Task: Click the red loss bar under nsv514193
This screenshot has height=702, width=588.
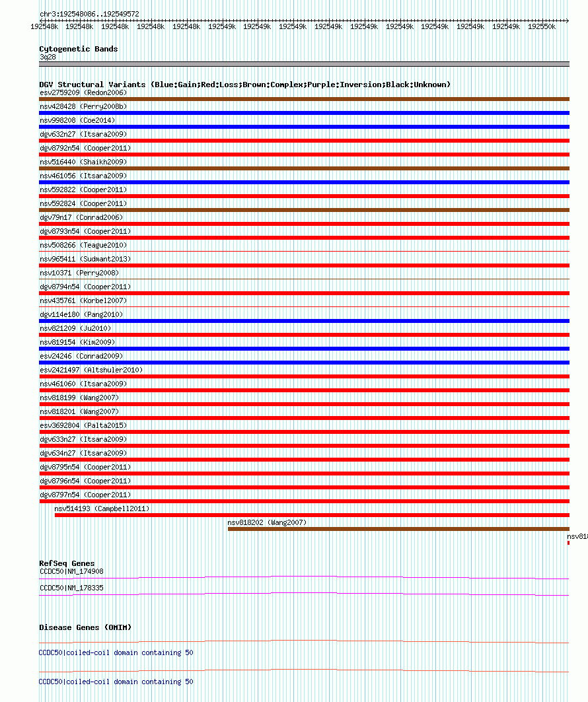Action: pyautogui.click(x=312, y=515)
